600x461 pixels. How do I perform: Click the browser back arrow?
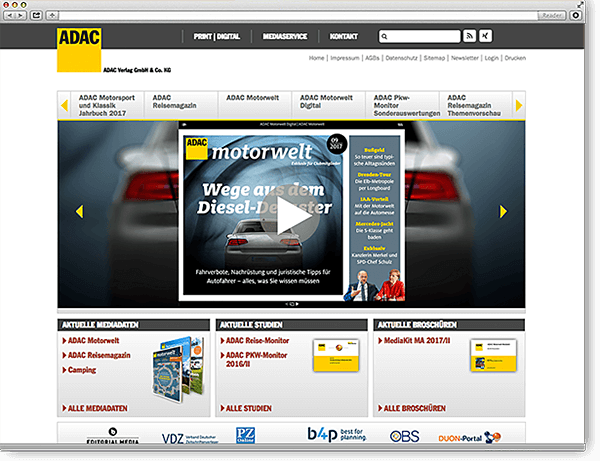[x=10, y=15]
